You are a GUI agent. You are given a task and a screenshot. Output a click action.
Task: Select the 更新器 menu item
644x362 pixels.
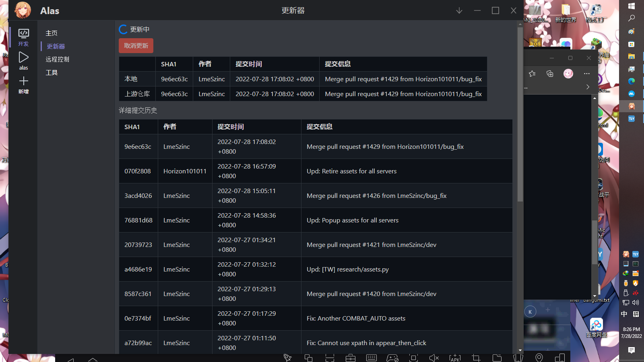click(56, 46)
